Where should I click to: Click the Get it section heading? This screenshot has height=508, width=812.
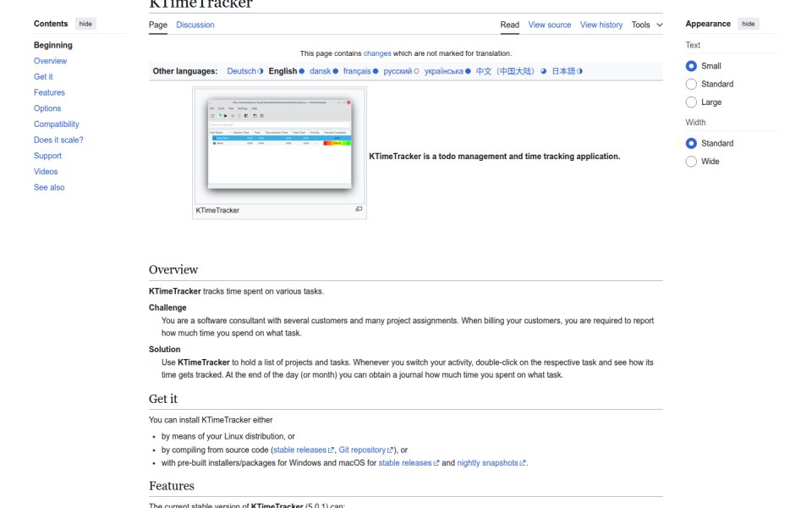pos(163,399)
